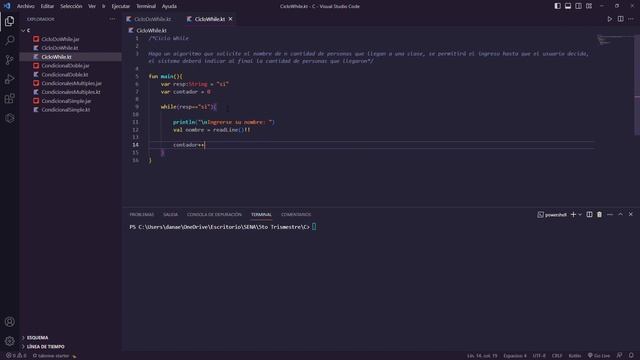
Task: Open the Ver menu
Action: pyautogui.click(x=92, y=6)
